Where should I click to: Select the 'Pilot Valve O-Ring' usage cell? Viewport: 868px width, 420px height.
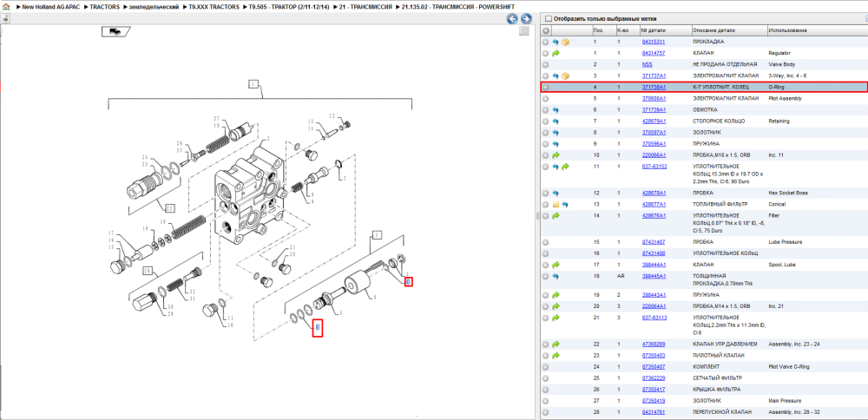[x=789, y=367]
